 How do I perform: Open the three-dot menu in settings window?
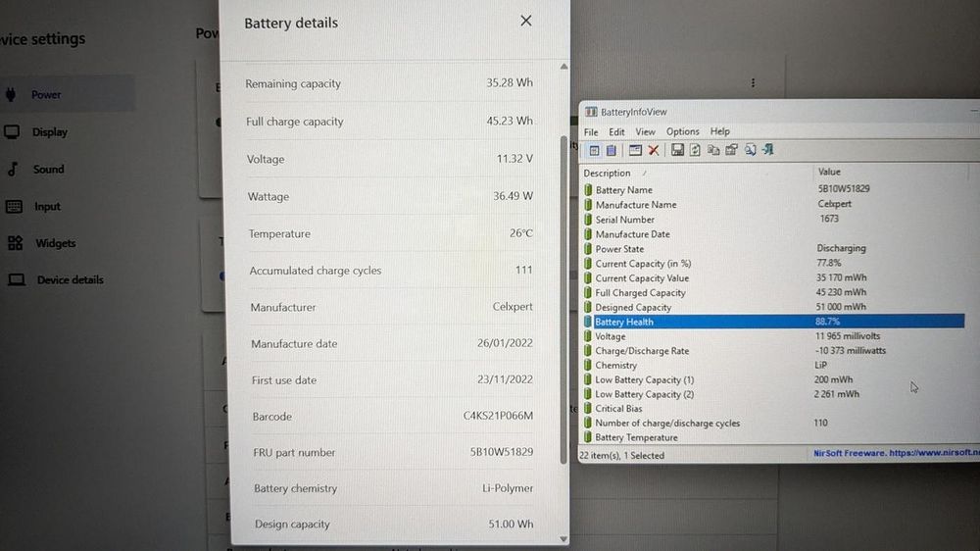pyautogui.click(x=753, y=82)
